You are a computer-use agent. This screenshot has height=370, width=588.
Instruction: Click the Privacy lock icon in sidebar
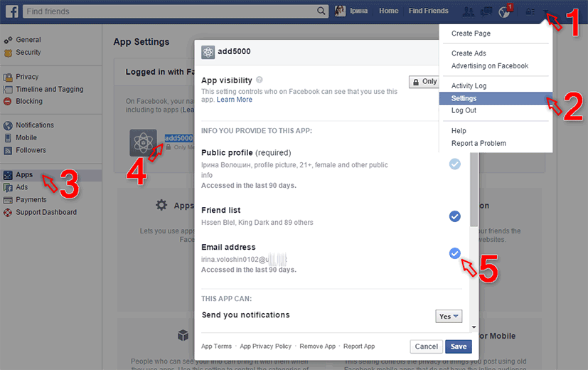[x=8, y=78]
